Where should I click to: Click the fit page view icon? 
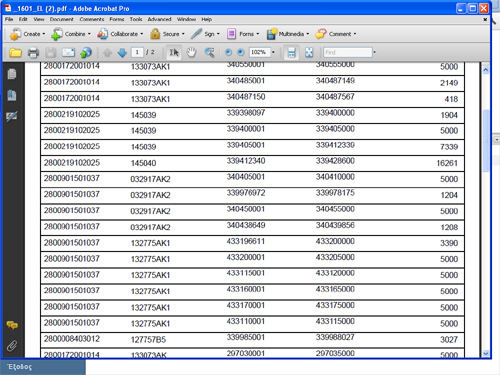tap(309, 53)
